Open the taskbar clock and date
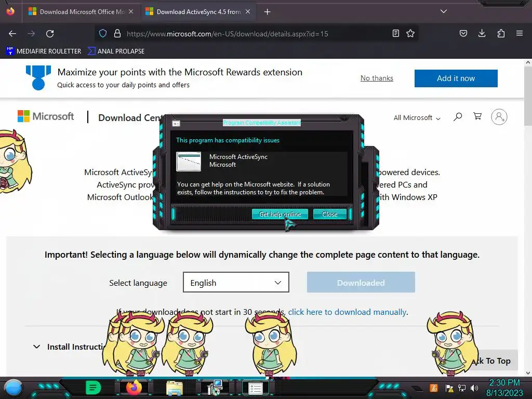 (504, 388)
